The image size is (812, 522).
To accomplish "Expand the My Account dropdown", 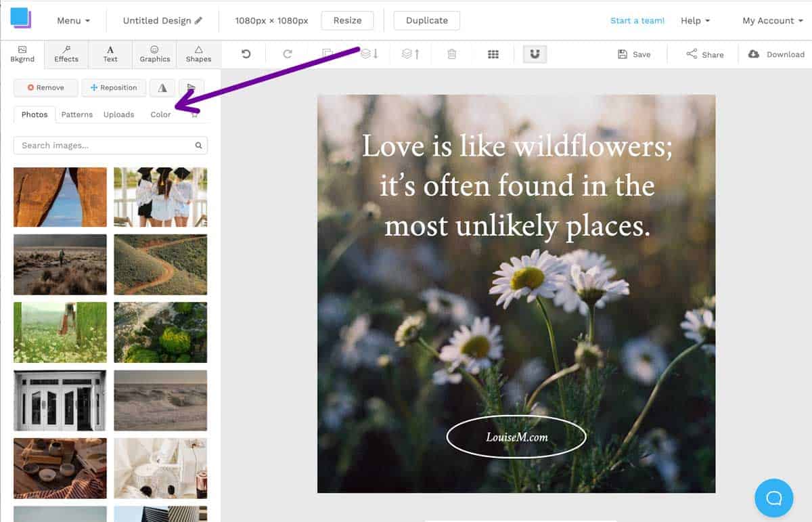I will tap(772, 20).
